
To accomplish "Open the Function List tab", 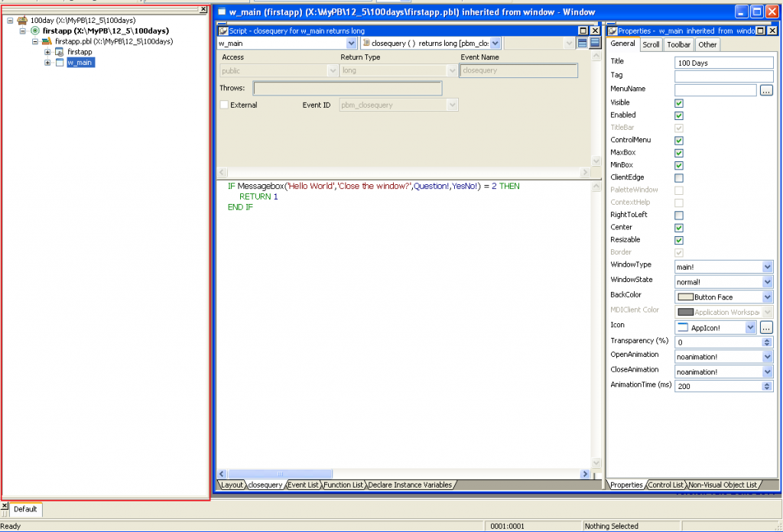I will click(343, 485).
